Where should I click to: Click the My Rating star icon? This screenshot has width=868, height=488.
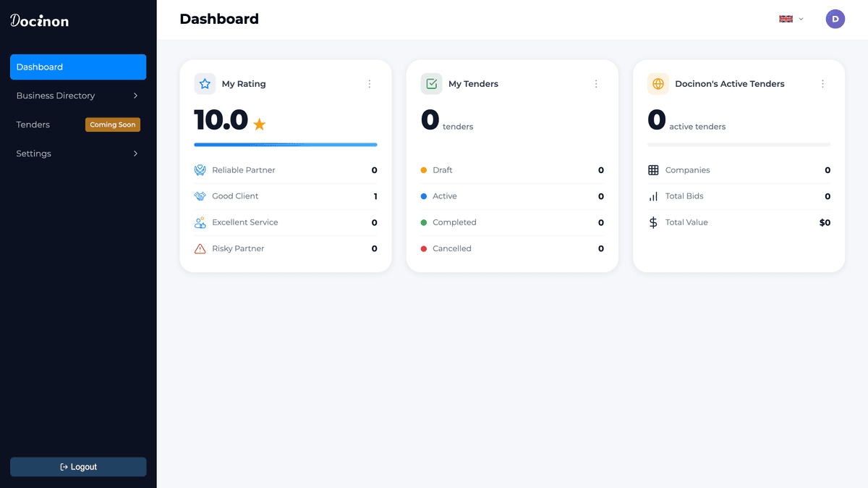coord(205,84)
